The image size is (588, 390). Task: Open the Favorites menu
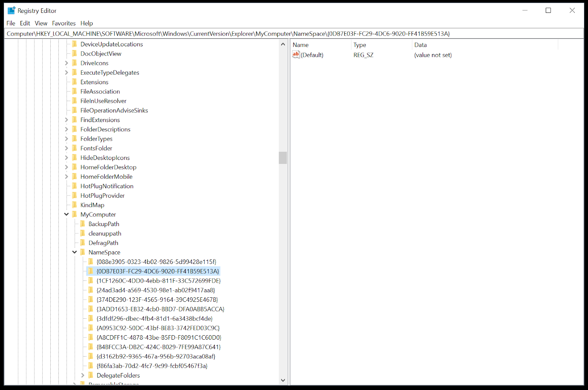click(64, 23)
